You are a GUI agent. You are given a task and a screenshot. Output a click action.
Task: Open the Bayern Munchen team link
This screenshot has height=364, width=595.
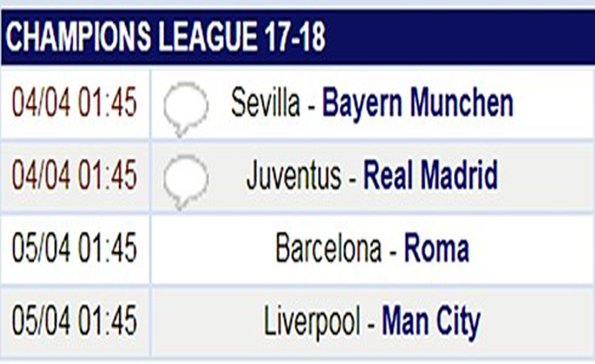pyautogui.click(x=417, y=103)
